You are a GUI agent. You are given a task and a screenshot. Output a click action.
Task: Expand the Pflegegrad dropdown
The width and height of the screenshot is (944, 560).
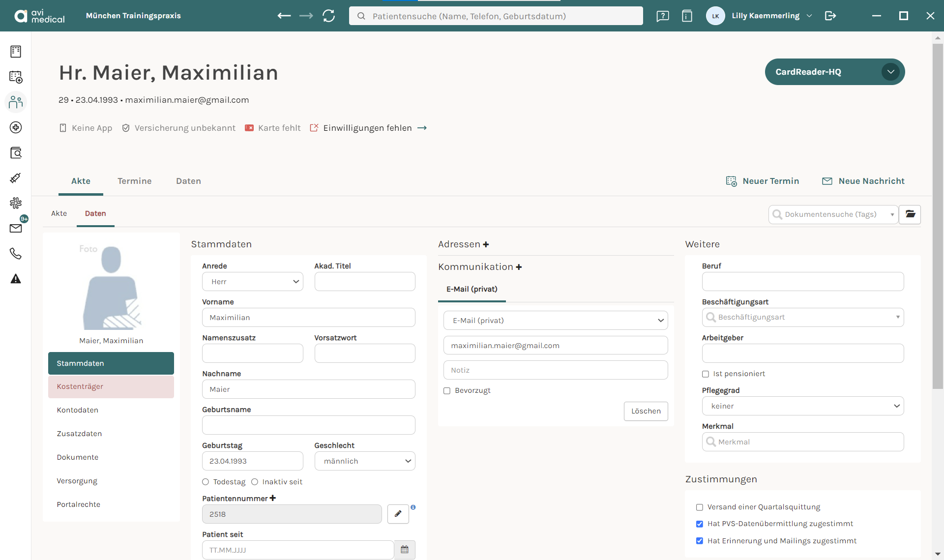tap(802, 406)
